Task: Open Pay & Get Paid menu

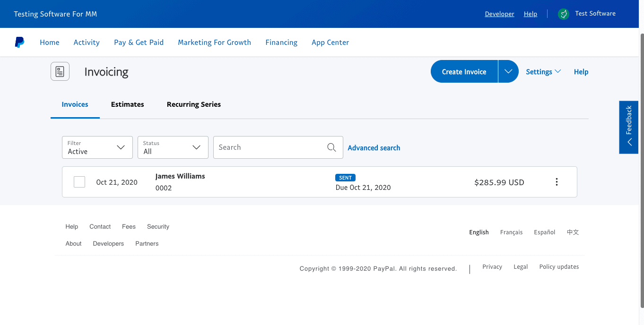Action: point(139,43)
